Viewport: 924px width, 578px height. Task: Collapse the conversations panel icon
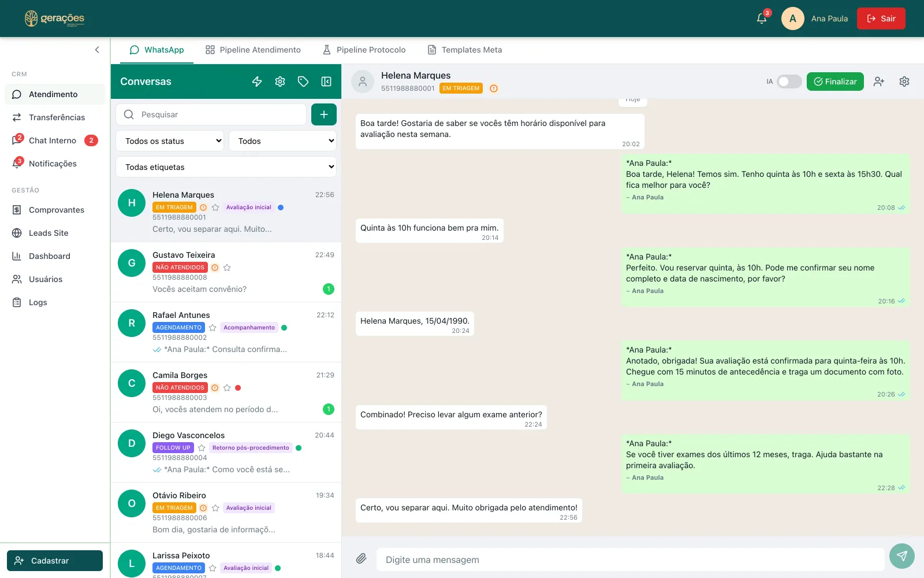coord(326,81)
